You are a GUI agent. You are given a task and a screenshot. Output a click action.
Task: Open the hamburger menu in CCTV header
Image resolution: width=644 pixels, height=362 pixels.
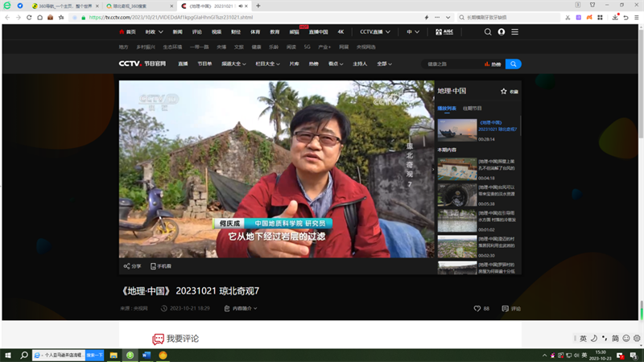coord(515,32)
